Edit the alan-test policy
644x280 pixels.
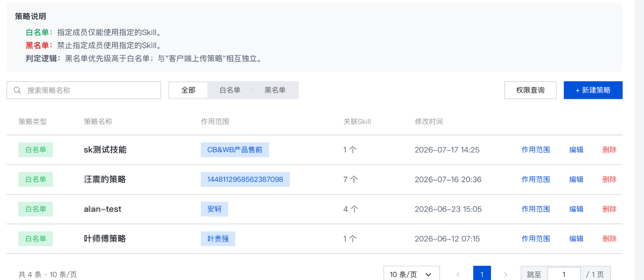(576, 209)
